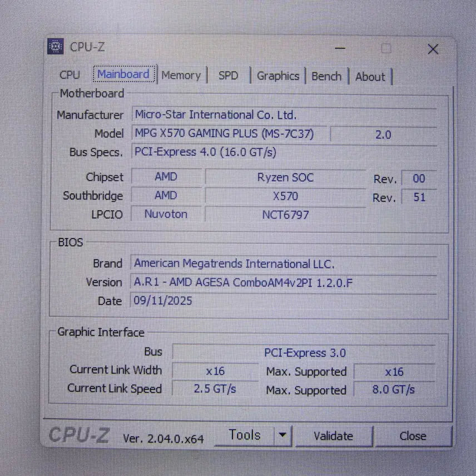Click the Southbridge Rev. value 51
This screenshot has width=476, height=476.
[419, 197]
